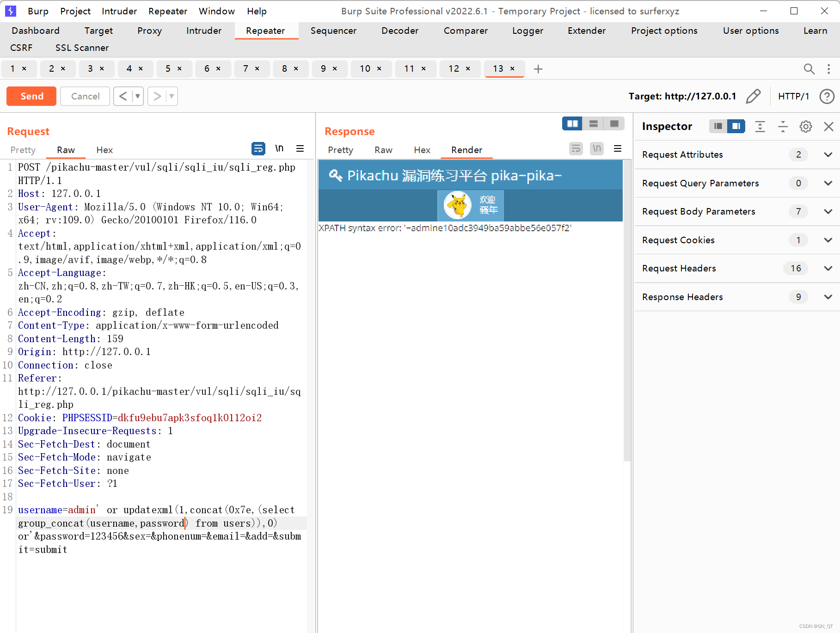Open request pane hamburger menu
This screenshot has height=633, width=840.
300,148
